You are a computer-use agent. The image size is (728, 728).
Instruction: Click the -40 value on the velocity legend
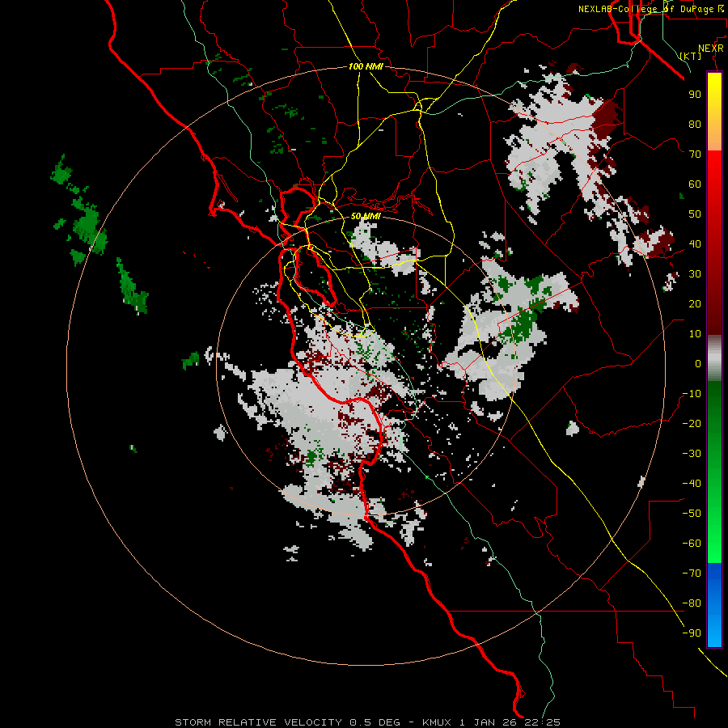click(x=692, y=484)
